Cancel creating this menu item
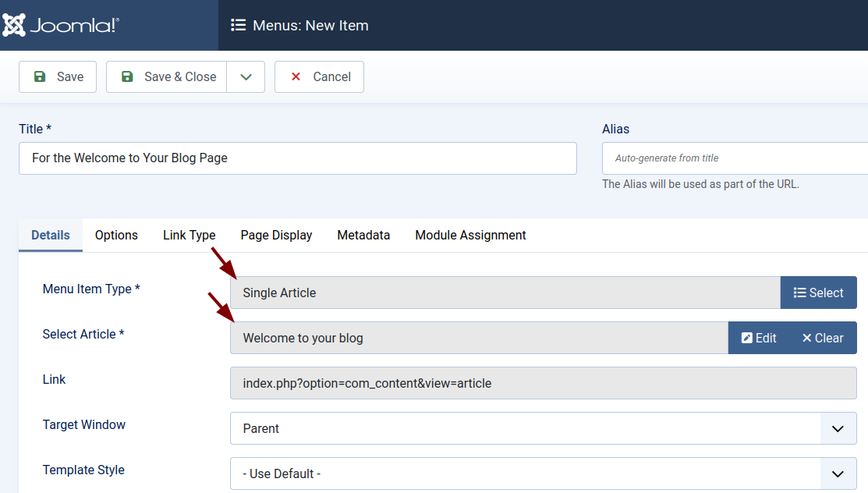This screenshot has height=493, width=868. (319, 76)
